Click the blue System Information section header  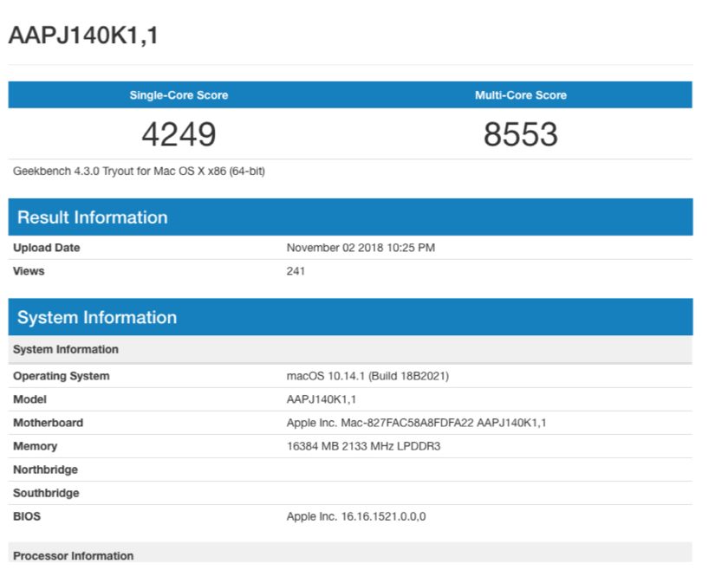(x=97, y=318)
